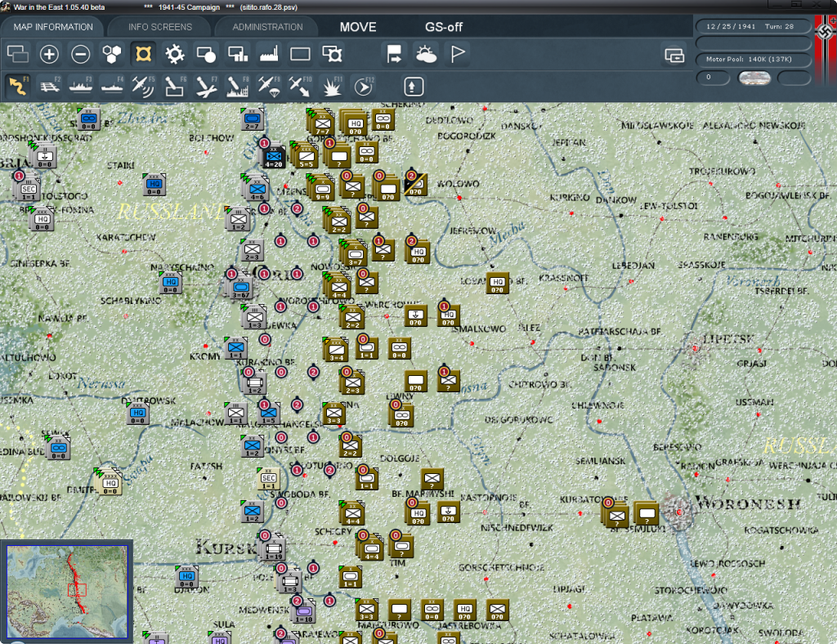837x644 pixels.
Task: Show the weather using the sun-cloud icon
Action: (x=426, y=54)
